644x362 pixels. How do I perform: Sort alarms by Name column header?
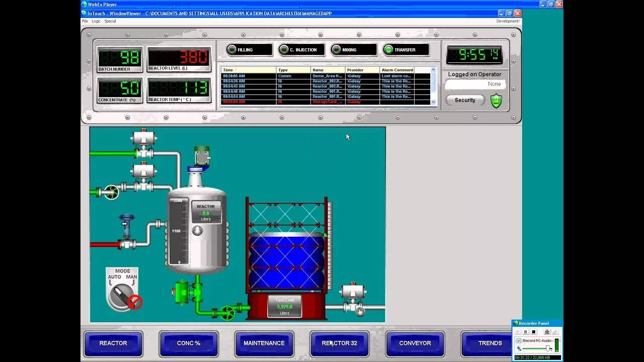point(328,70)
